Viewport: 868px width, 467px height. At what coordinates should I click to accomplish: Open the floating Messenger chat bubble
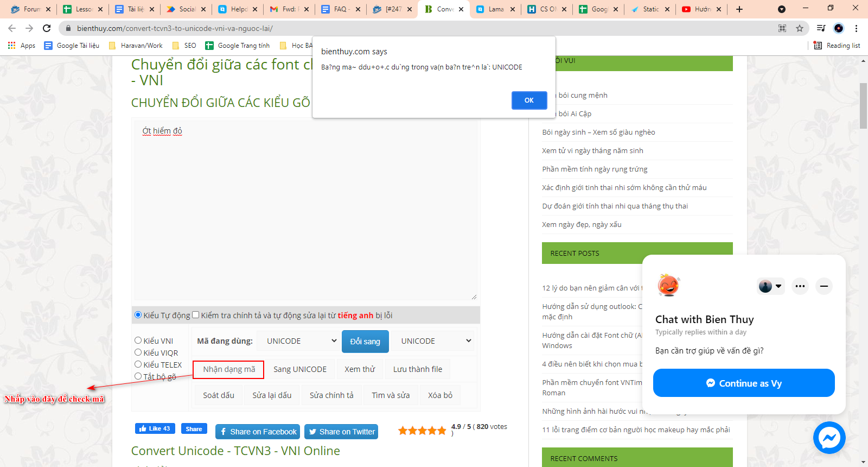coord(829,438)
